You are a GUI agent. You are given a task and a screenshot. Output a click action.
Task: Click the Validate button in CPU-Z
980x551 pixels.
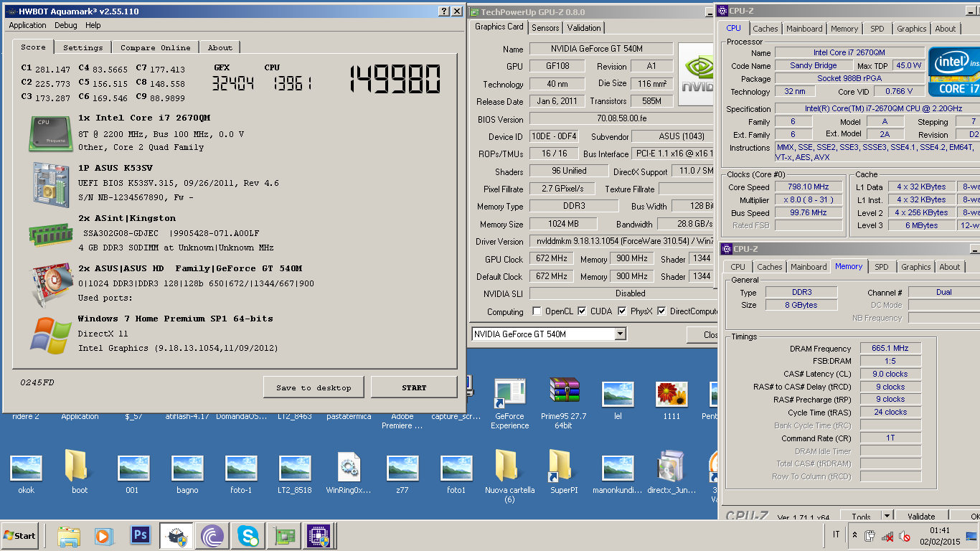921,516
